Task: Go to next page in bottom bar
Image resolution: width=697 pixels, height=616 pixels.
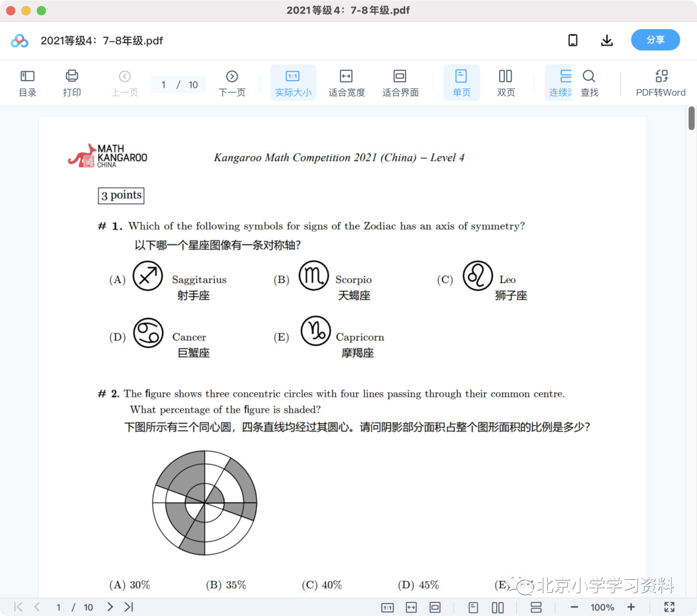Action: tap(110, 607)
